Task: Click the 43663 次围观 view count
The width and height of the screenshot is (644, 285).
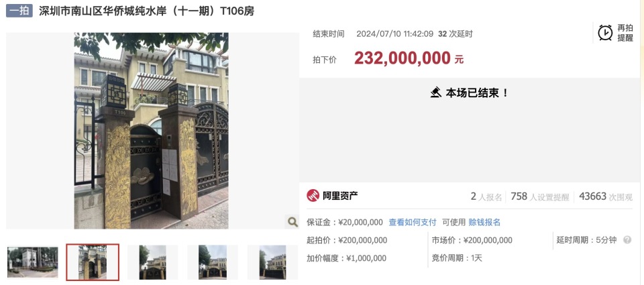Action: 606,196
